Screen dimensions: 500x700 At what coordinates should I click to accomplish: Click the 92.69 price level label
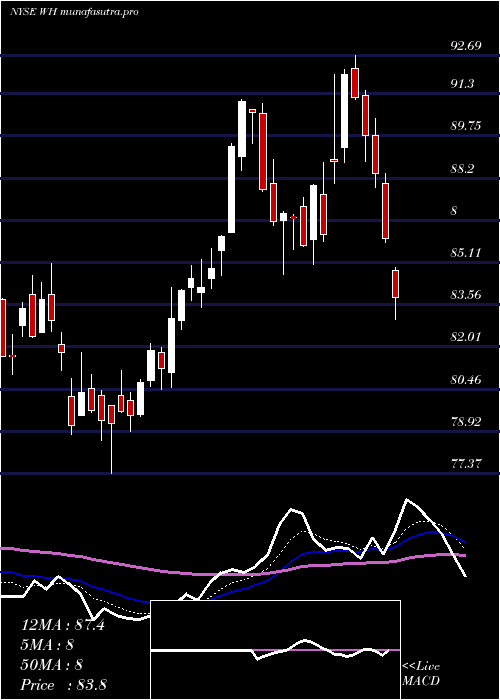tap(466, 46)
